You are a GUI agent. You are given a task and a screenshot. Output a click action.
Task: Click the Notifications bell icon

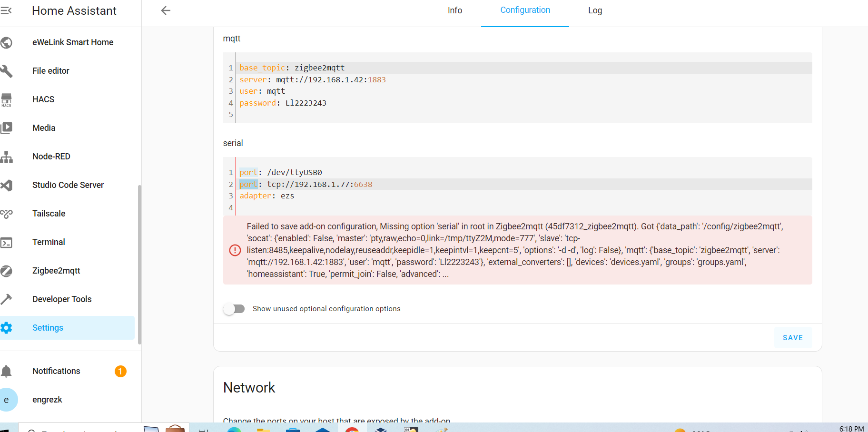coord(7,371)
